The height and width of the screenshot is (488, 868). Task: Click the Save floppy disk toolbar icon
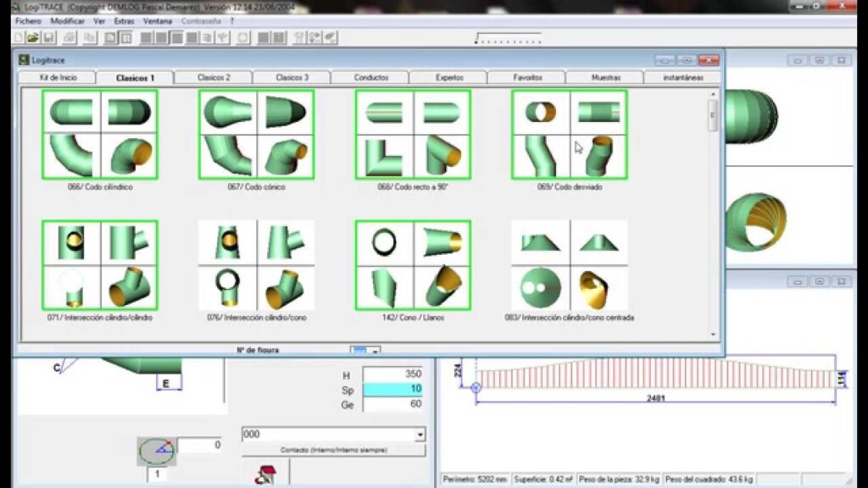coord(48,37)
